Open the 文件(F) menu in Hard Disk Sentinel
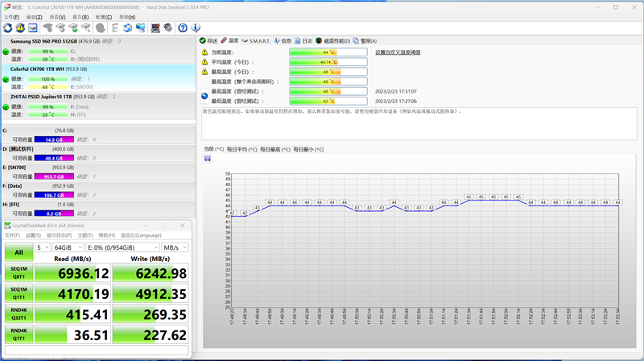 pyautogui.click(x=11, y=17)
